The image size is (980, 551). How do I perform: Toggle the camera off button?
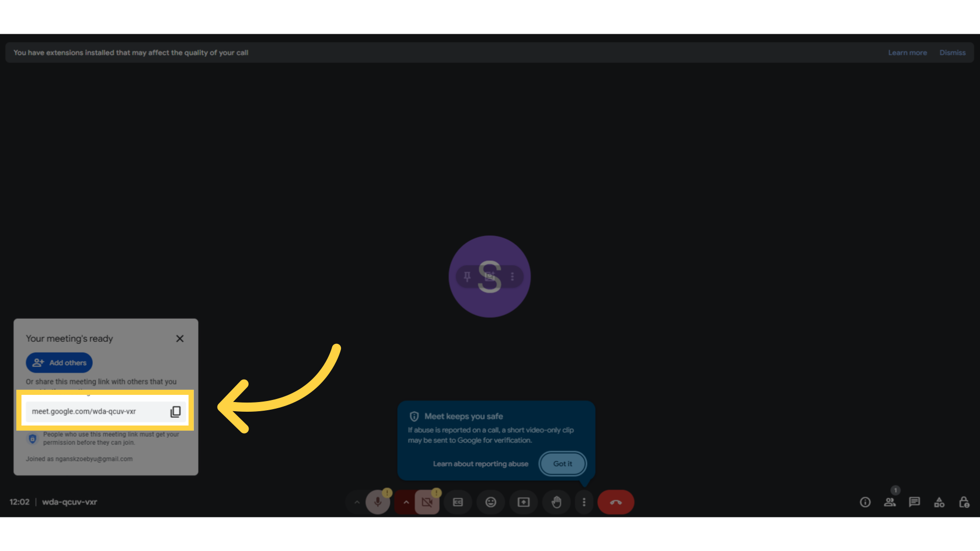click(x=427, y=502)
